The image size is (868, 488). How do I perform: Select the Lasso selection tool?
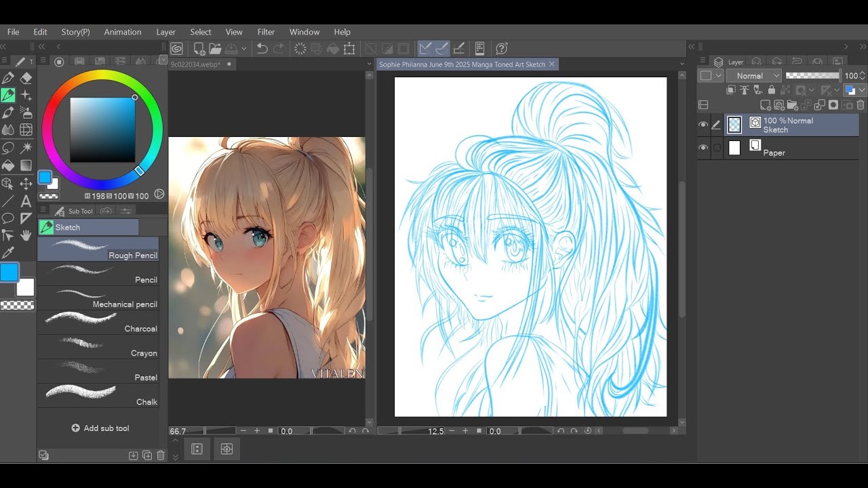click(8, 147)
